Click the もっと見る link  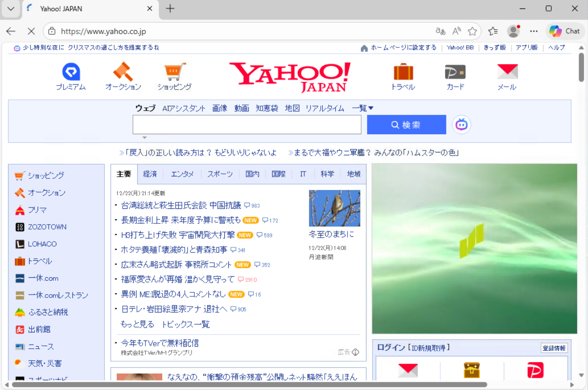pyautogui.click(x=136, y=324)
